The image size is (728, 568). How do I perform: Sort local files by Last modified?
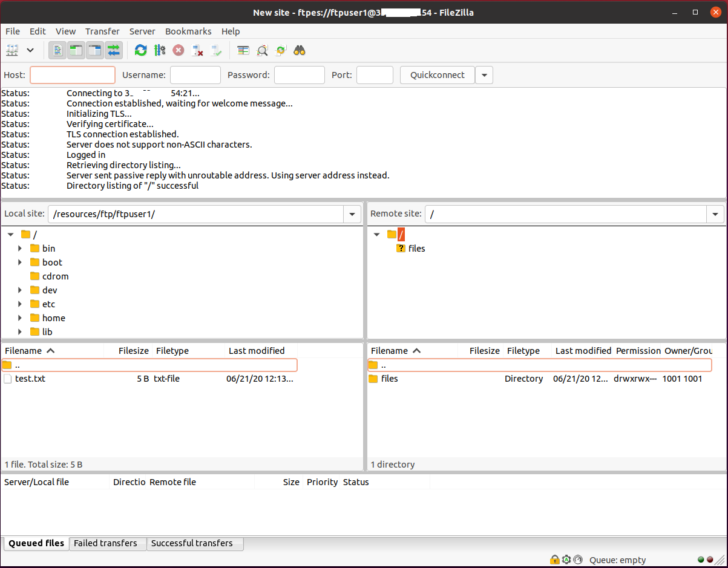[261, 351]
